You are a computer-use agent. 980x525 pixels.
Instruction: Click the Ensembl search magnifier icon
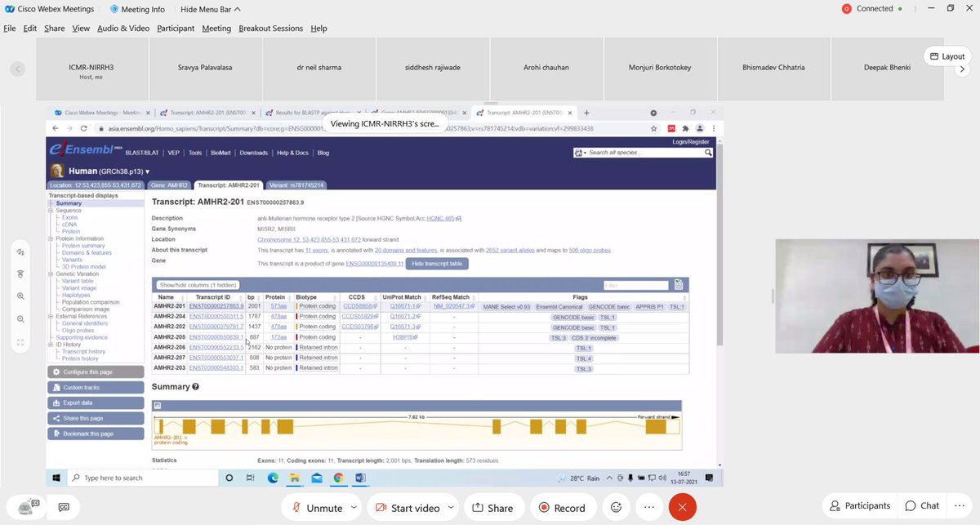(x=708, y=153)
